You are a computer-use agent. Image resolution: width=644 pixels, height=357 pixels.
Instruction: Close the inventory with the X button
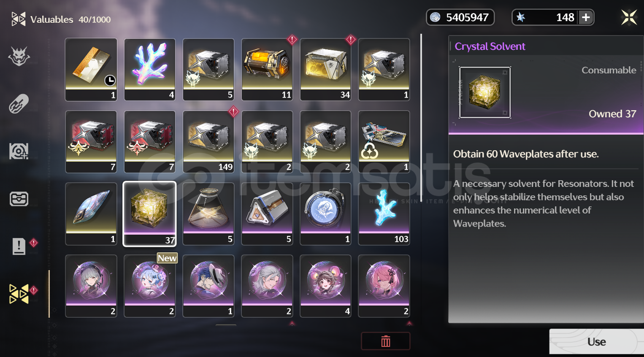pos(629,17)
